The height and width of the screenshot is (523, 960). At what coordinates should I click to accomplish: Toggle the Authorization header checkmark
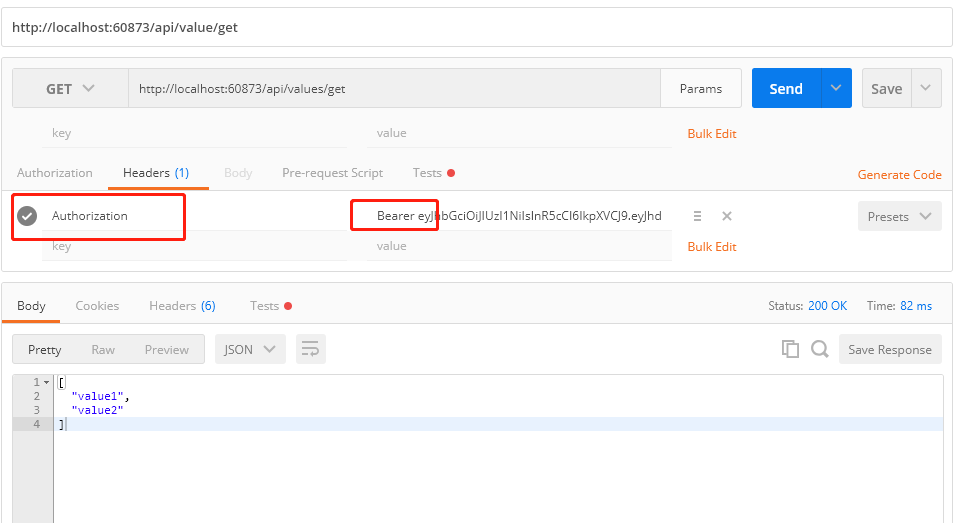(x=27, y=216)
